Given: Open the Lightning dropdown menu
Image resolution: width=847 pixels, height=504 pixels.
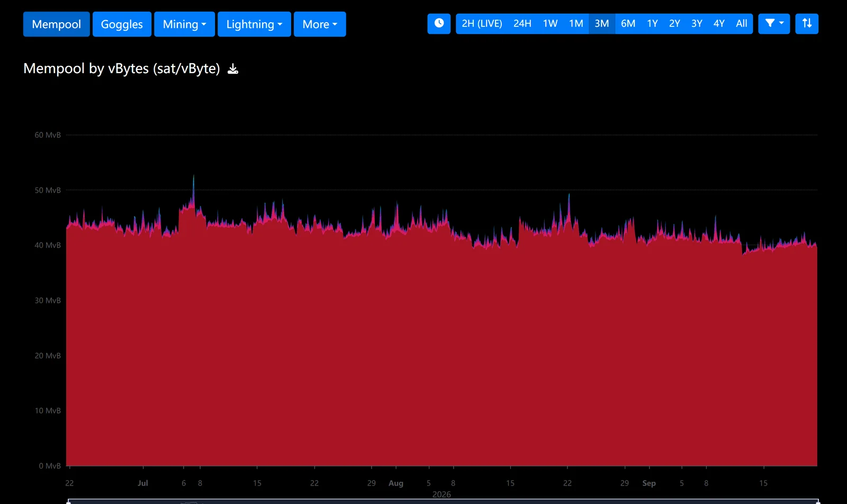Looking at the screenshot, I should click(254, 24).
